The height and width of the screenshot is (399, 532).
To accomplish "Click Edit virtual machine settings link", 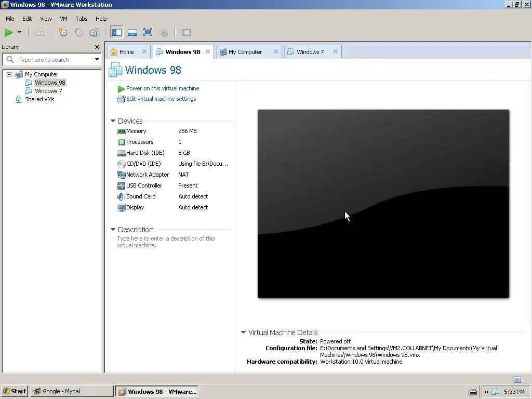I will click(x=161, y=99).
